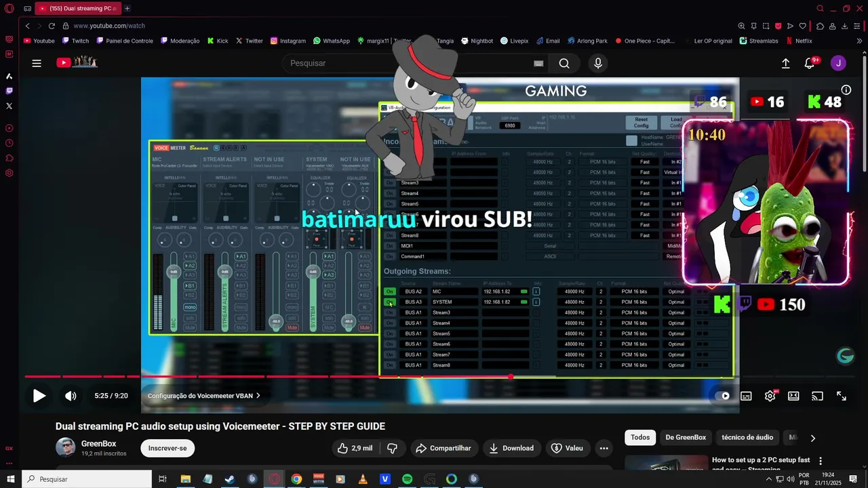Image resolution: width=868 pixels, height=488 pixels.
Task: Enter fullscreen mode
Action: click(x=842, y=396)
